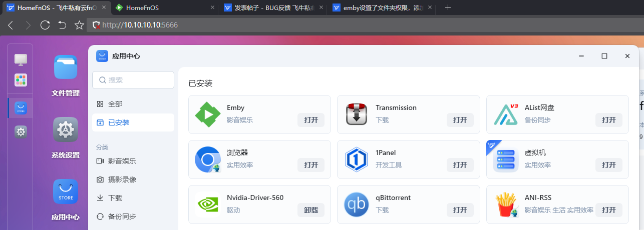Switch to the second HomeFnOS browser tab

pyautogui.click(x=160, y=7)
